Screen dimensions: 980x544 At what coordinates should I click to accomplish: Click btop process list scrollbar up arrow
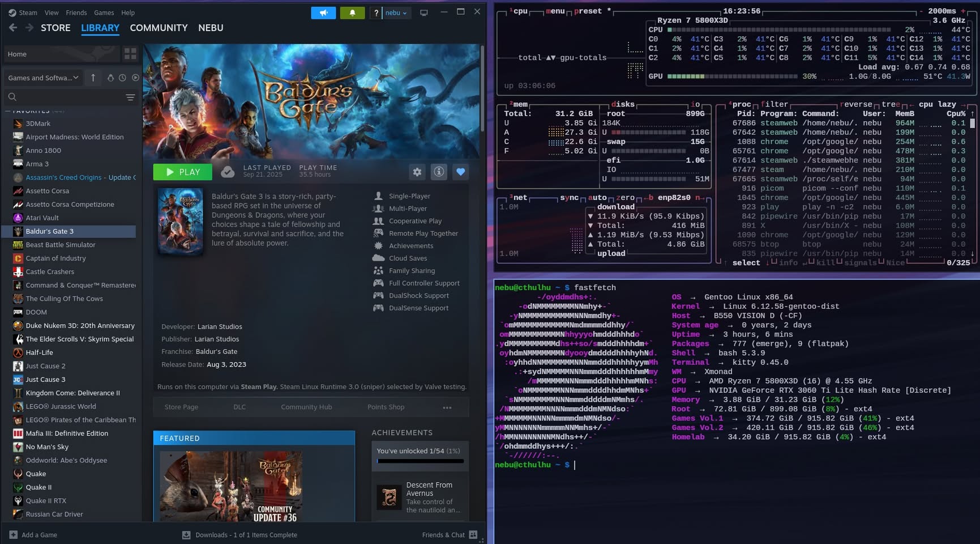[973, 113]
